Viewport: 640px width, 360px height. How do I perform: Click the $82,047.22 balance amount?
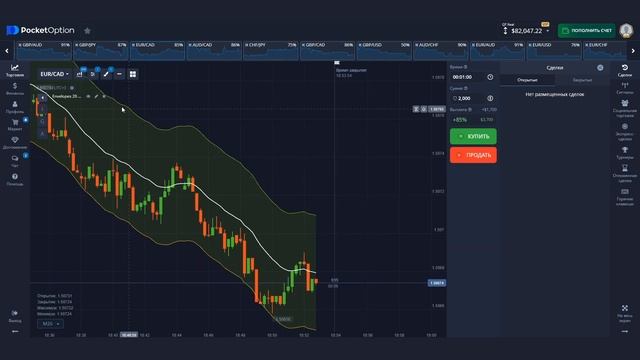(527, 31)
